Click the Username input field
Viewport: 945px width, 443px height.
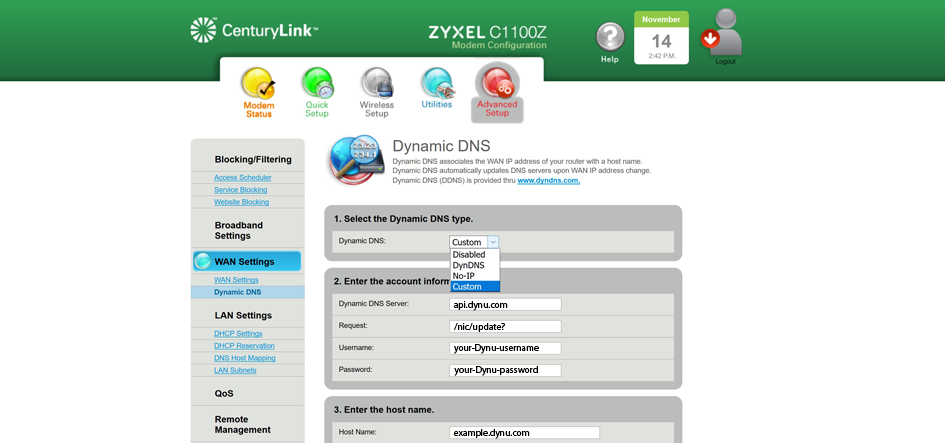[505, 348]
